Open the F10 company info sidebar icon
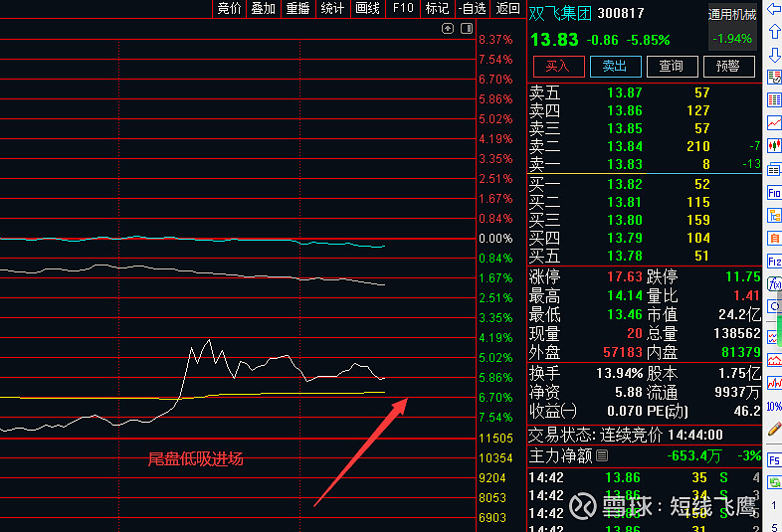This screenshot has width=782, height=532. point(774,193)
